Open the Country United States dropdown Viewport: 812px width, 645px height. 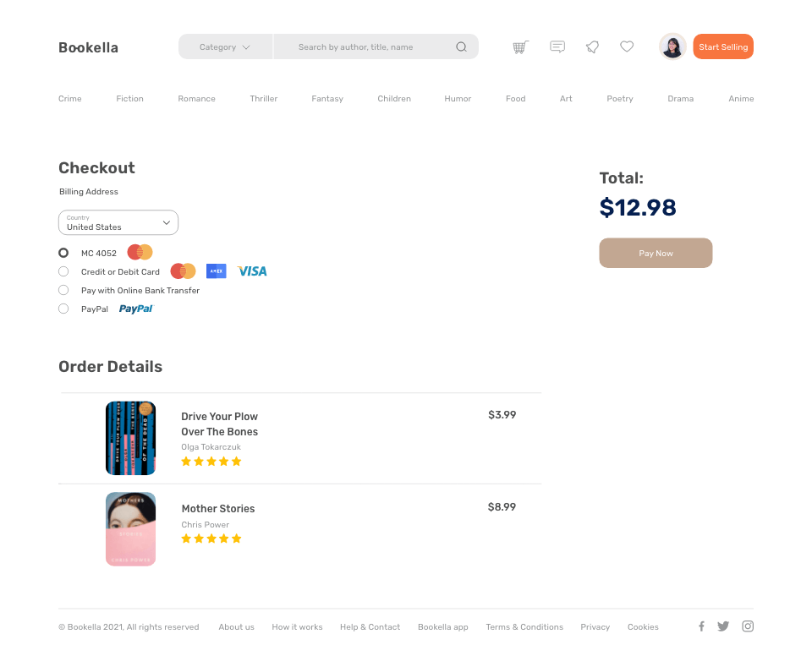118,222
